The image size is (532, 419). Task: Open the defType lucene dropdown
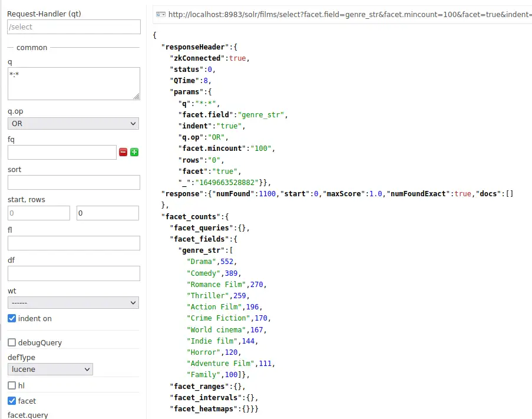pos(50,369)
